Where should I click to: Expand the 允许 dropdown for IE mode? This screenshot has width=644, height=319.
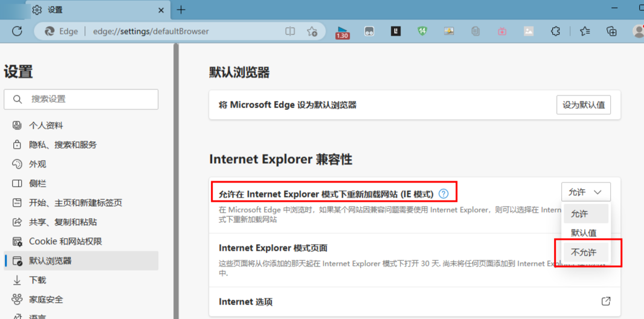[585, 192]
